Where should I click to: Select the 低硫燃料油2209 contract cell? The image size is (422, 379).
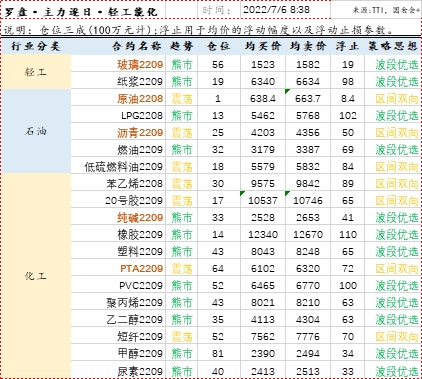118,166
